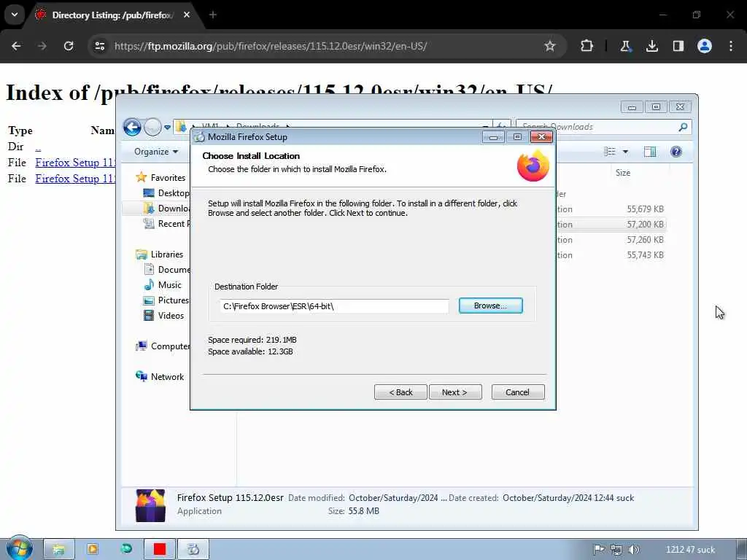Select Desktop in Explorer navigation pane
The height and width of the screenshot is (560, 747).
(x=167, y=192)
